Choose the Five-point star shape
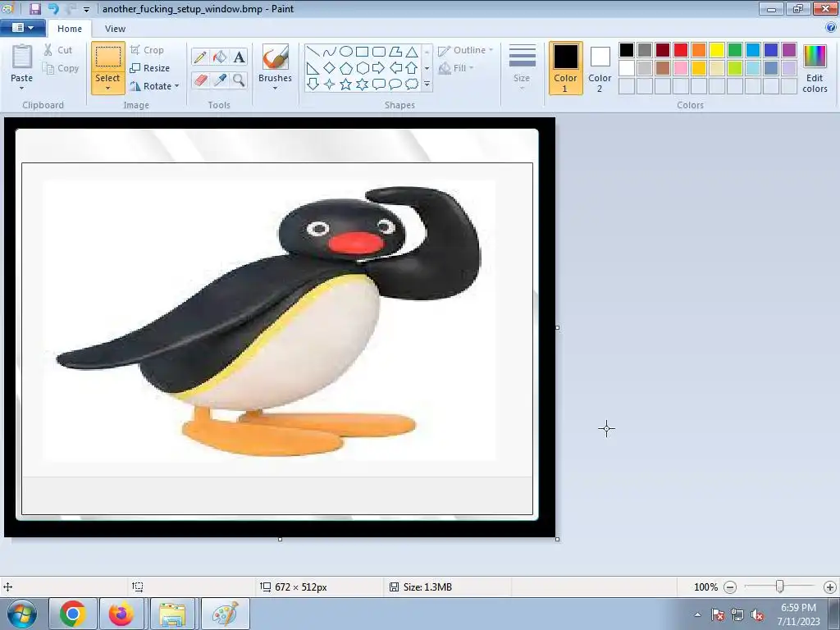This screenshot has width=840, height=630. click(346, 84)
